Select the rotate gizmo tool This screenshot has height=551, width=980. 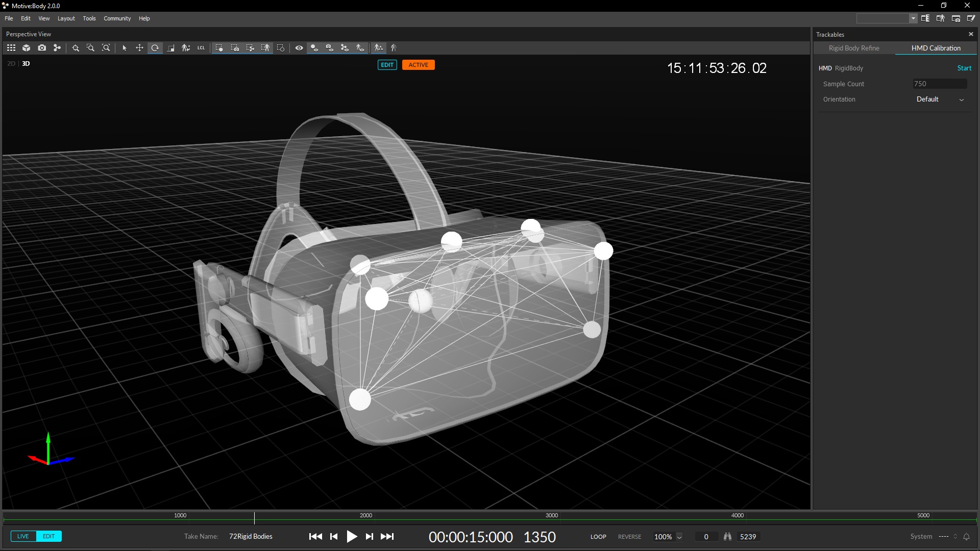(155, 47)
